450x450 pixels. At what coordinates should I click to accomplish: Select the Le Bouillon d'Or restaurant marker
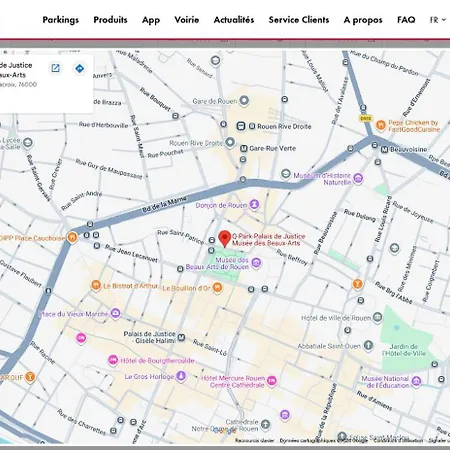pyautogui.click(x=217, y=287)
